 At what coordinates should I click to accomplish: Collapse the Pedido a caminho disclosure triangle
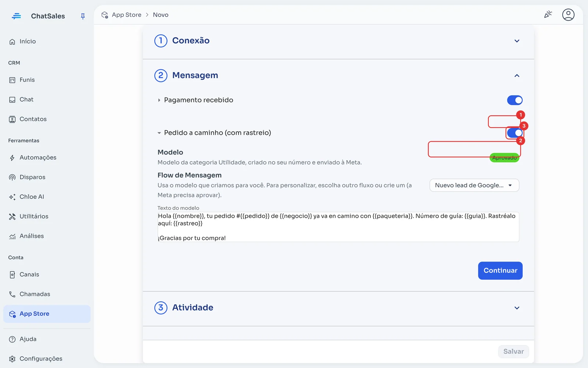(159, 133)
